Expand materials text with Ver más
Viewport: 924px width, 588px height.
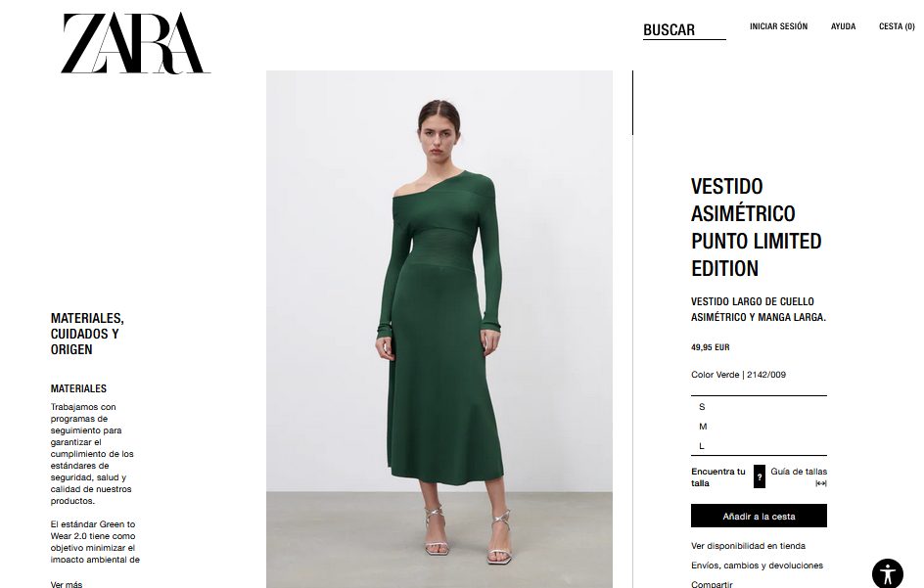[67, 584]
